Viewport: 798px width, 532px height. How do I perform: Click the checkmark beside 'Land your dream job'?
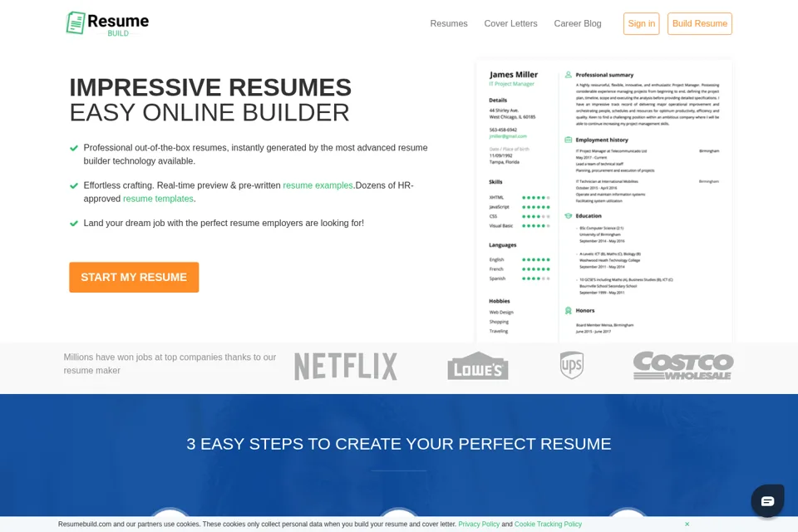tap(74, 224)
